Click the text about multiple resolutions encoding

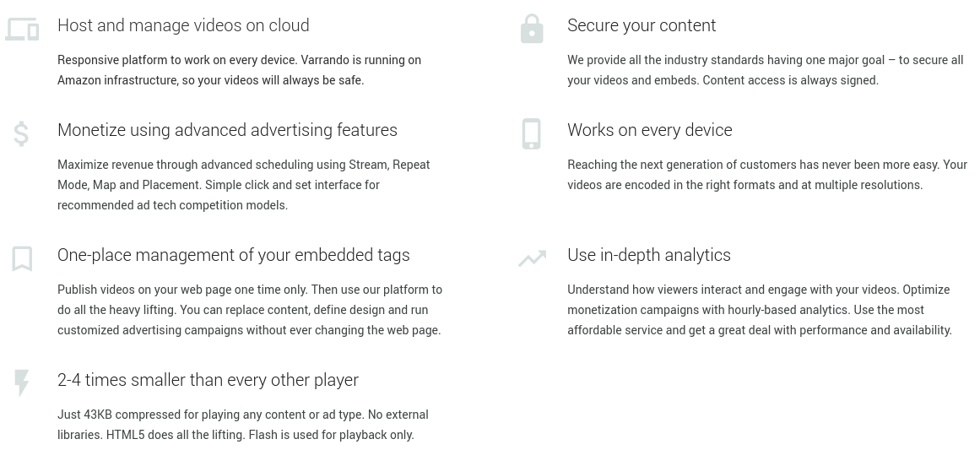click(766, 175)
